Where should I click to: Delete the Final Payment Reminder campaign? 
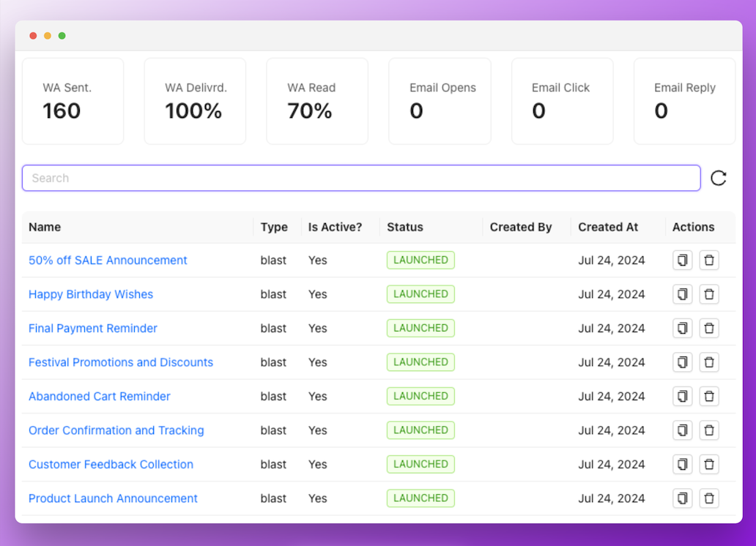pos(709,329)
